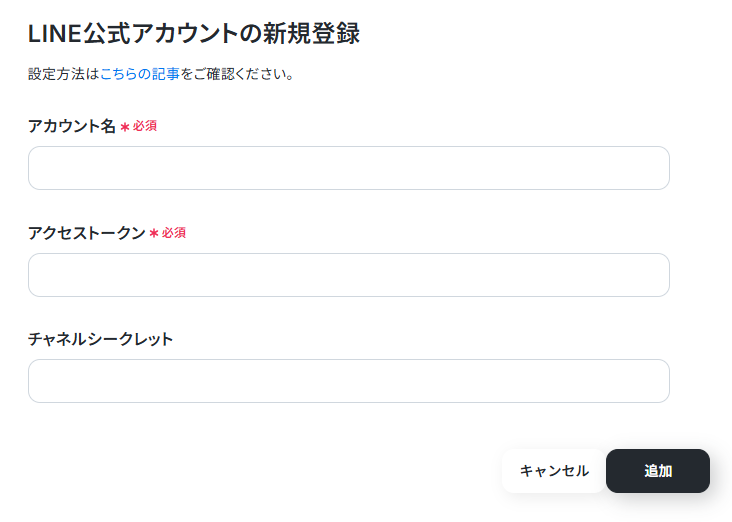732x522 pixels.
Task: Select the アクセストークン field label
Action: (87, 233)
